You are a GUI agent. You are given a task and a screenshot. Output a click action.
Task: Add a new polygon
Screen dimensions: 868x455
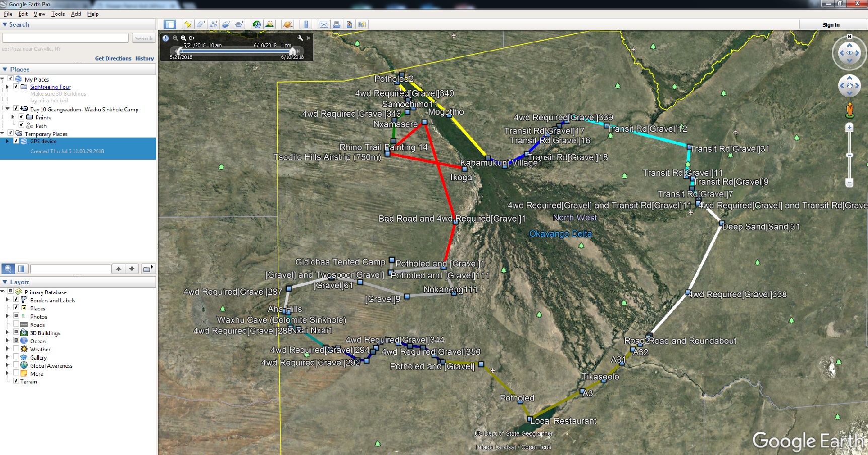coord(200,24)
